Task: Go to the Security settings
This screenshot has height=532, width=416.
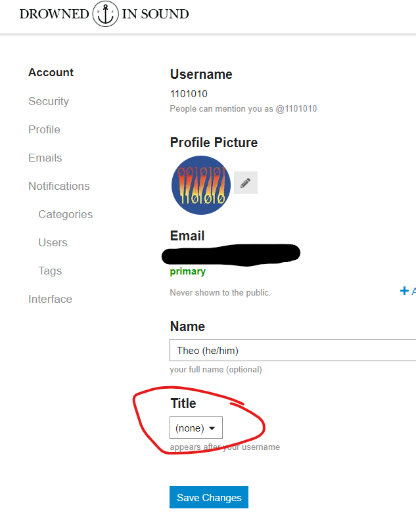Action: pyautogui.click(x=49, y=101)
